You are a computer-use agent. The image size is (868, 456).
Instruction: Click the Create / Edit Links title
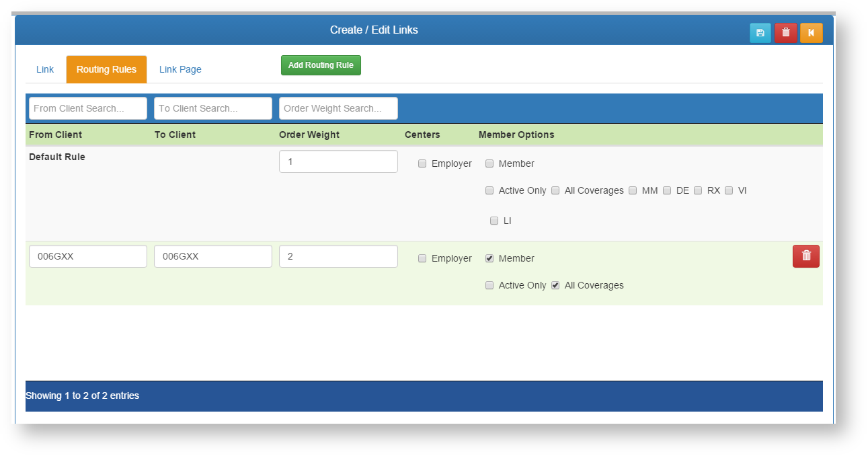374,30
